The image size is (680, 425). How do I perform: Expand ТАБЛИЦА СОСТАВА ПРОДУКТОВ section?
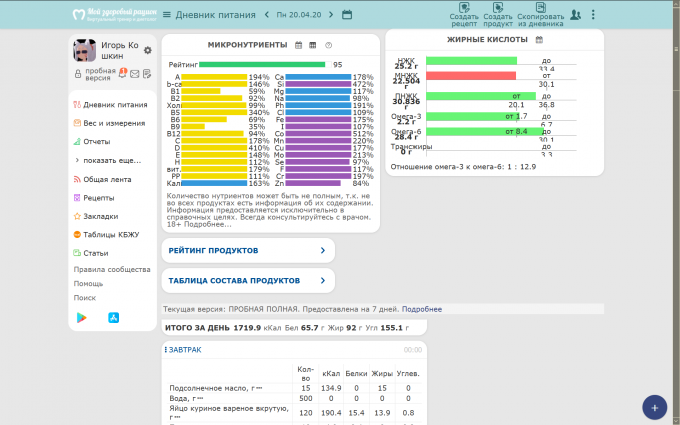click(248, 281)
